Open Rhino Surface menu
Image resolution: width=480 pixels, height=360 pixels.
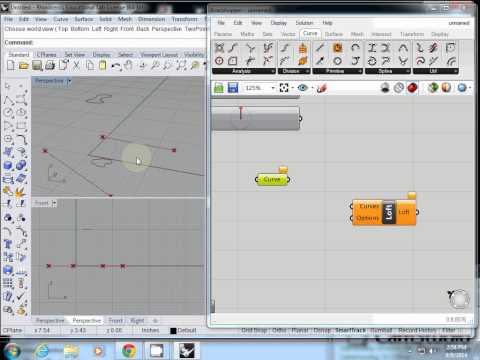84,19
